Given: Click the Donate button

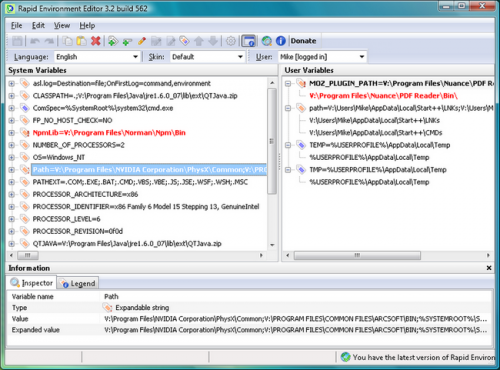Looking at the screenshot, I should click(303, 41).
